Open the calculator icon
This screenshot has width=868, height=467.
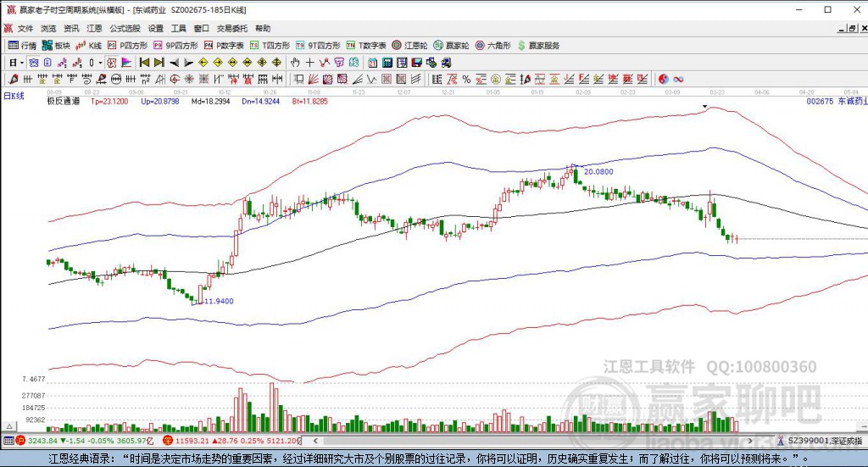pos(387,63)
